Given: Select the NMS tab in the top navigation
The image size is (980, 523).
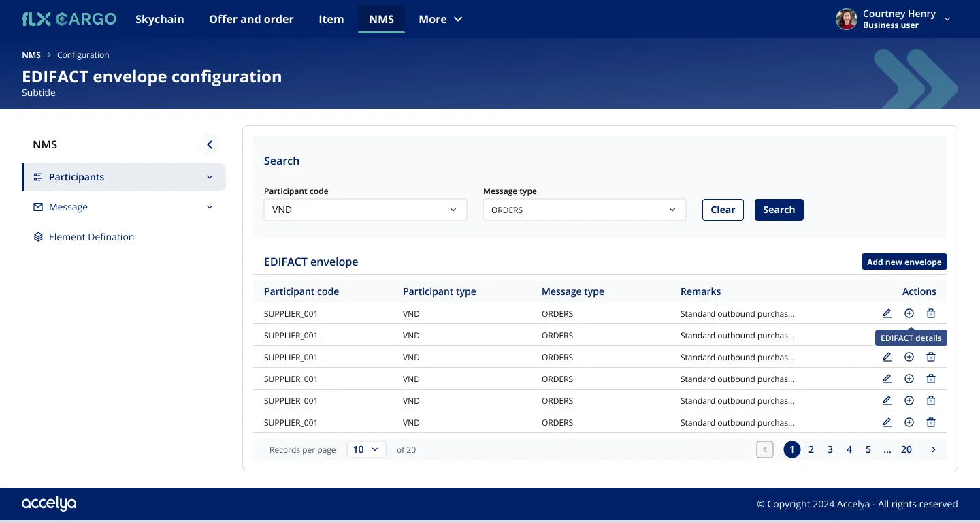Looking at the screenshot, I should tap(381, 19).
